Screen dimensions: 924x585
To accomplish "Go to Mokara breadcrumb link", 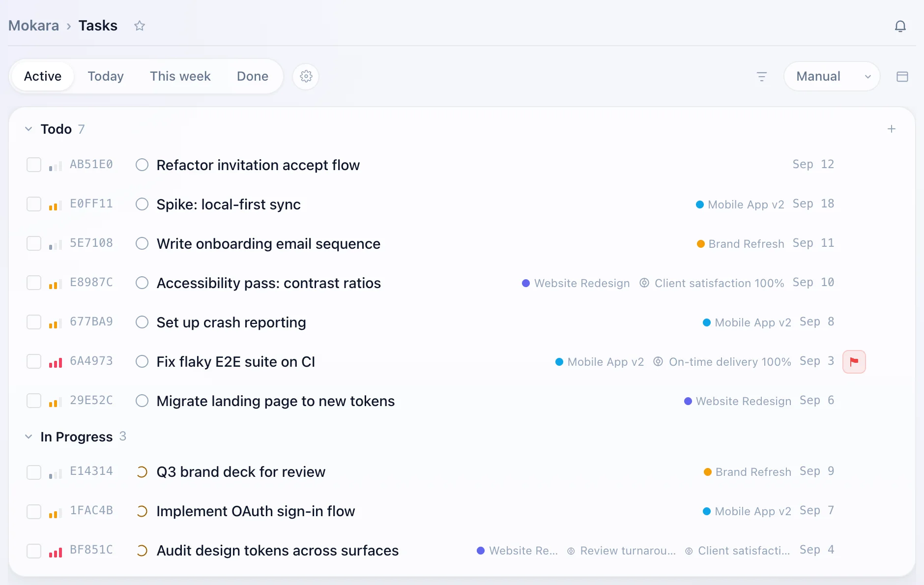I will (33, 26).
